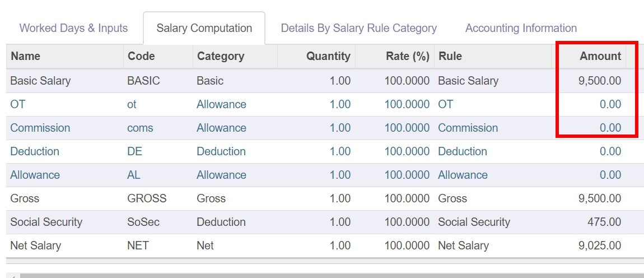The width and height of the screenshot is (644, 278).
Task: Click the Basic Salary amount 9,500.00
Action: [599, 81]
